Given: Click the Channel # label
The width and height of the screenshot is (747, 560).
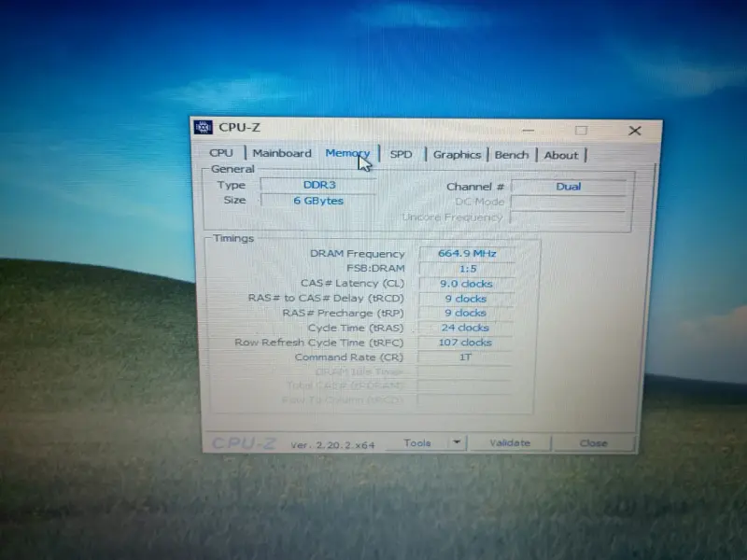Looking at the screenshot, I should [x=475, y=187].
